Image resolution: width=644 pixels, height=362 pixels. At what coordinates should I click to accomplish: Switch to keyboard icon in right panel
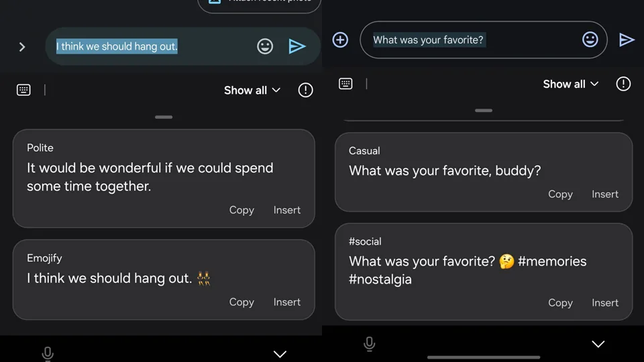[x=345, y=84]
